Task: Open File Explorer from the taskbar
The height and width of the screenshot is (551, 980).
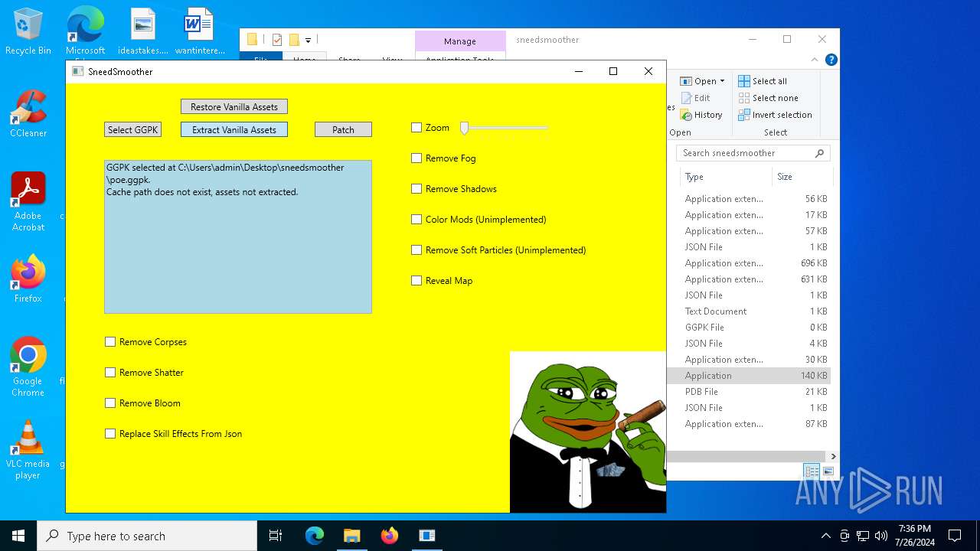Action: point(352,536)
